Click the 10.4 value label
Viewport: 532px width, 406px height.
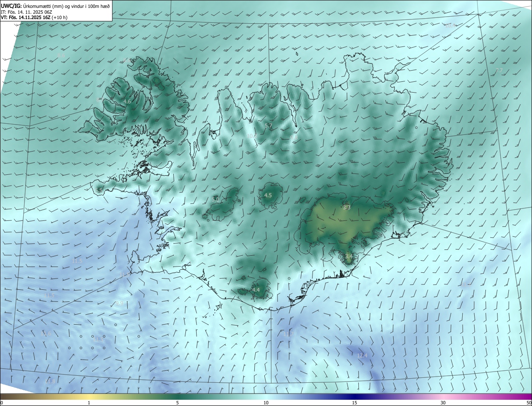point(450,26)
